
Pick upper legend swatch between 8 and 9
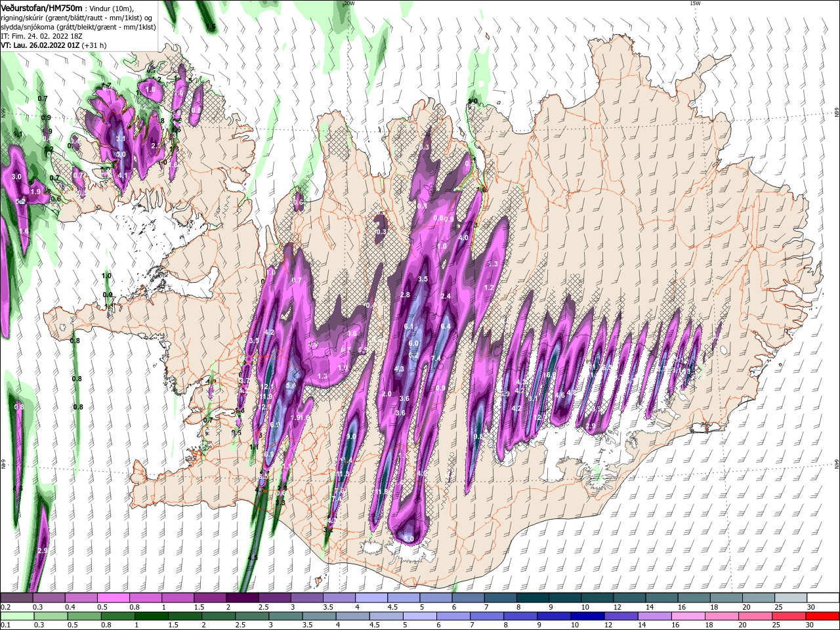coord(532,598)
